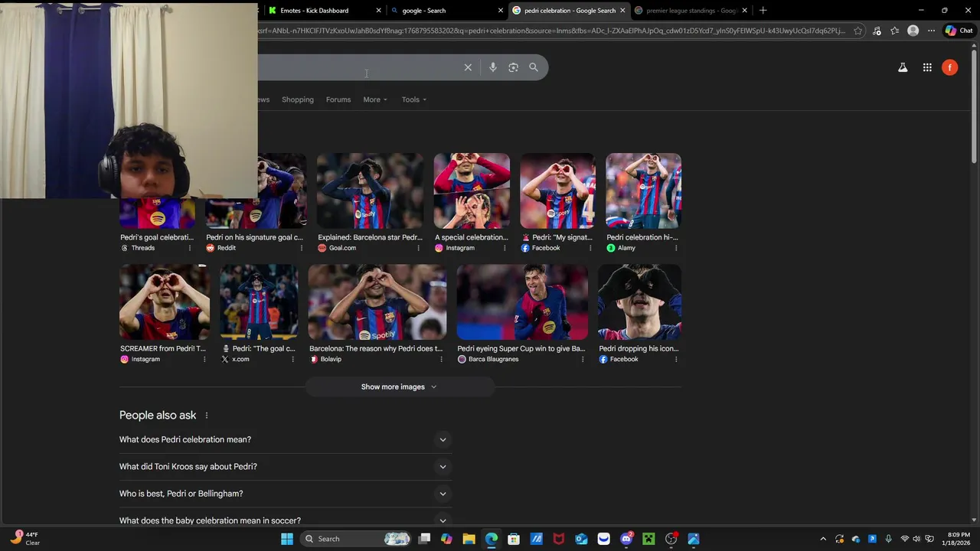This screenshot has height=551, width=980.
Task: Open Edge media control icon
Action: [x=877, y=31]
